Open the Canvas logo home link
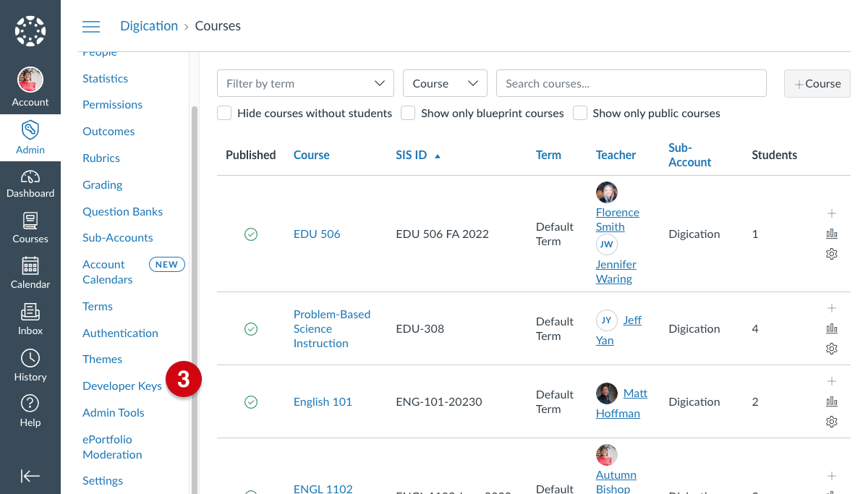The image size is (868, 494). (30, 30)
